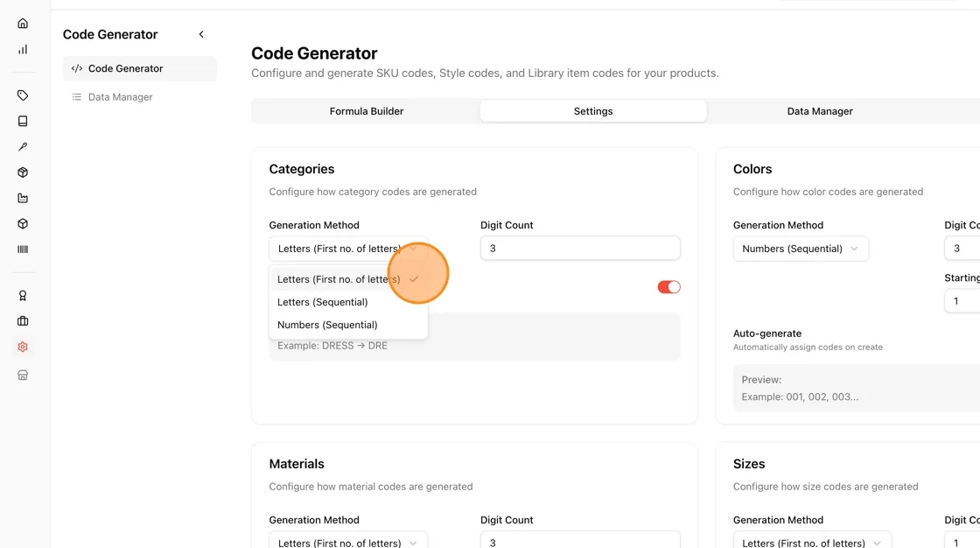
Task: Select Data Manager in side navigation
Action: tap(140, 97)
